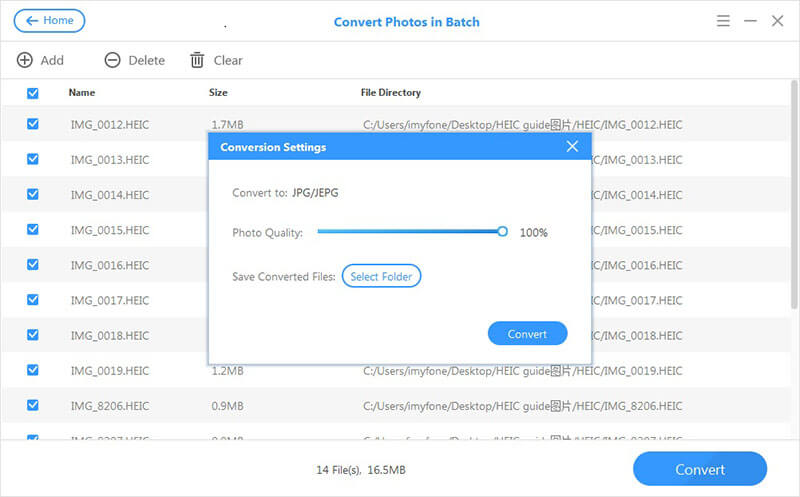
Task: Select file name IMG_0016.HEIC
Action: (x=110, y=265)
